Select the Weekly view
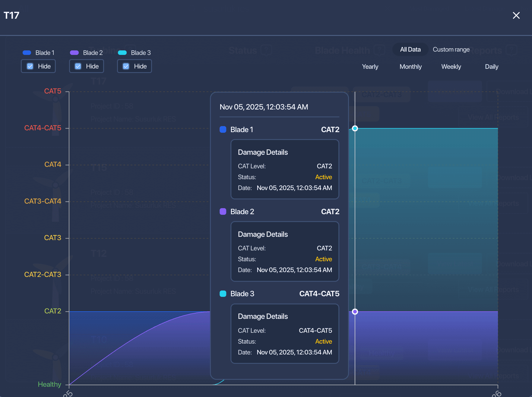This screenshot has height=397, width=532. point(451,67)
